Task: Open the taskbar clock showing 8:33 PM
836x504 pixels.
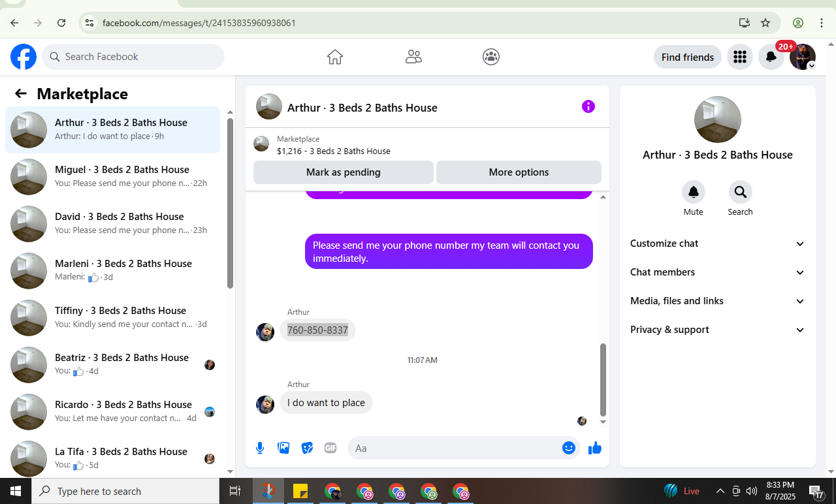Action: pos(780,491)
